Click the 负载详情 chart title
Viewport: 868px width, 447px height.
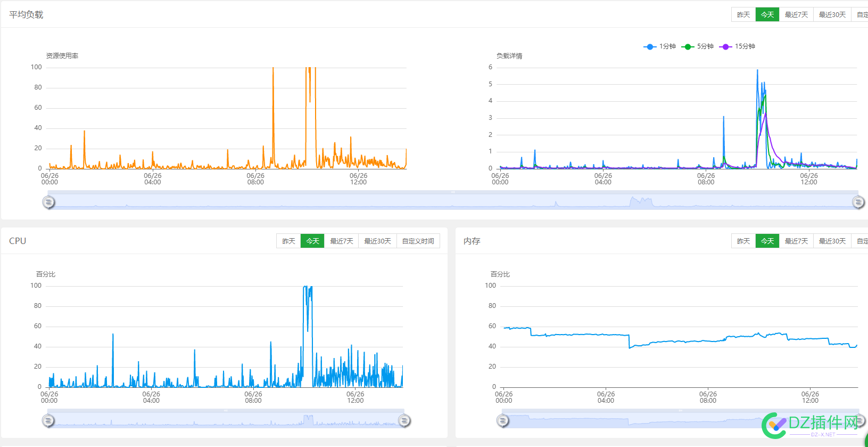509,56
